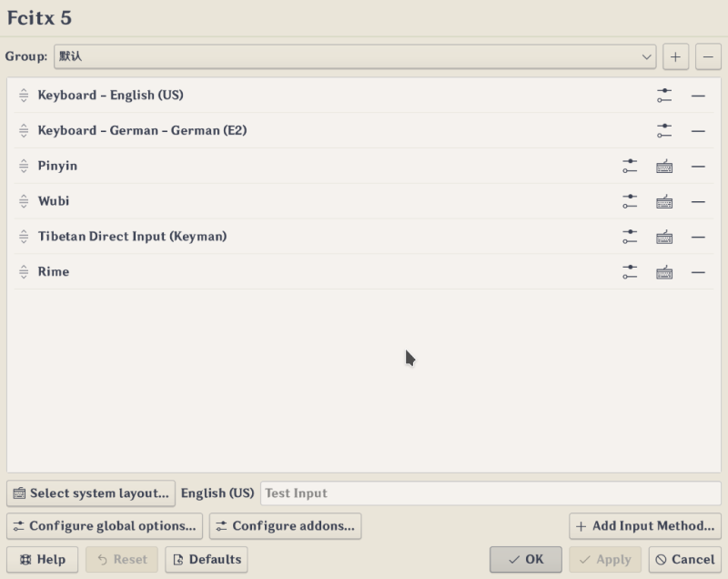The width and height of the screenshot is (728, 579).
Task: Open configuration icon for Rime
Action: pyautogui.click(x=629, y=271)
